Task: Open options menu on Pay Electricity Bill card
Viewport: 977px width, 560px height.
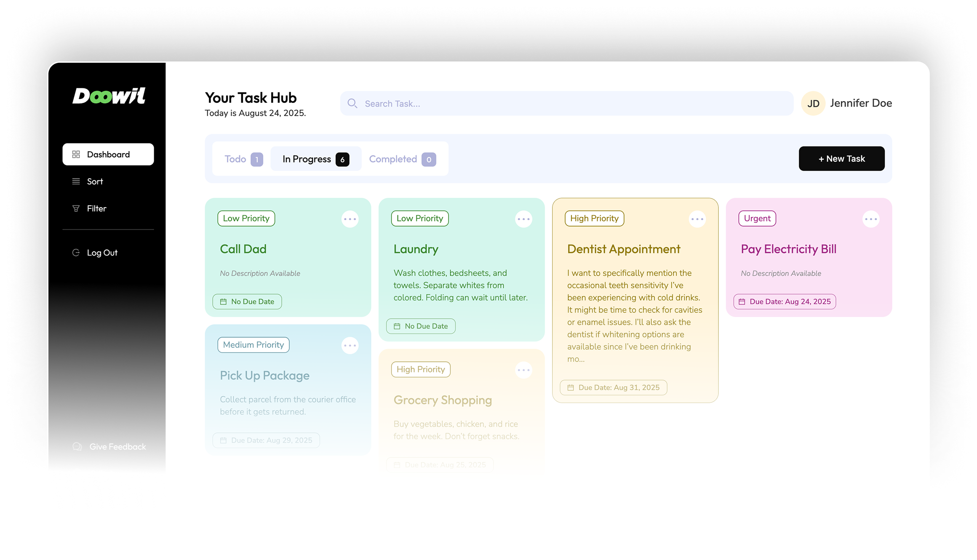Action: point(871,219)
